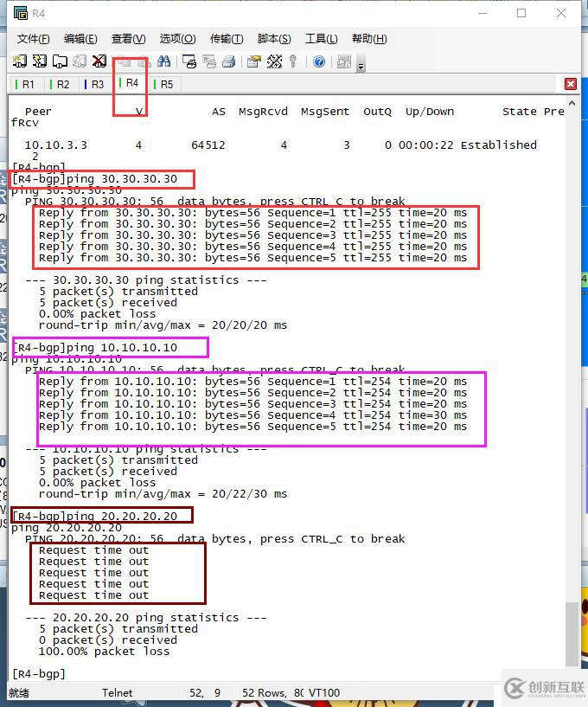Click the terminal scroll-up arrow
The image size is (588, 707).
572,103
